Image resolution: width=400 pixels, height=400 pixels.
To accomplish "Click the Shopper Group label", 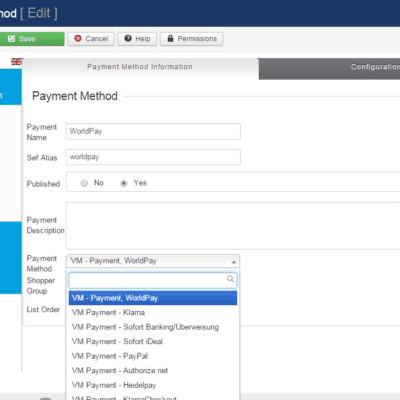I will point(41,286).
